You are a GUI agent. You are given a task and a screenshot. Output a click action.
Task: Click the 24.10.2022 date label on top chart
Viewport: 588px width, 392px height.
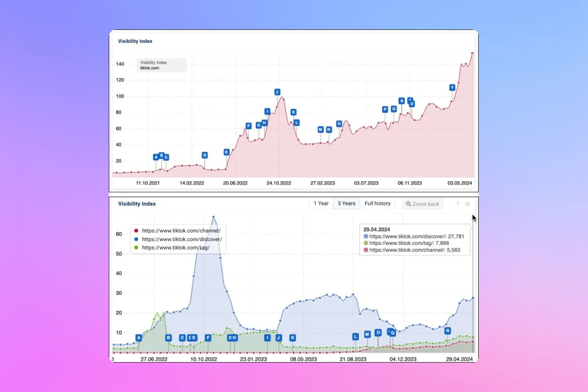pyautogui.click(x=279, y=183)
